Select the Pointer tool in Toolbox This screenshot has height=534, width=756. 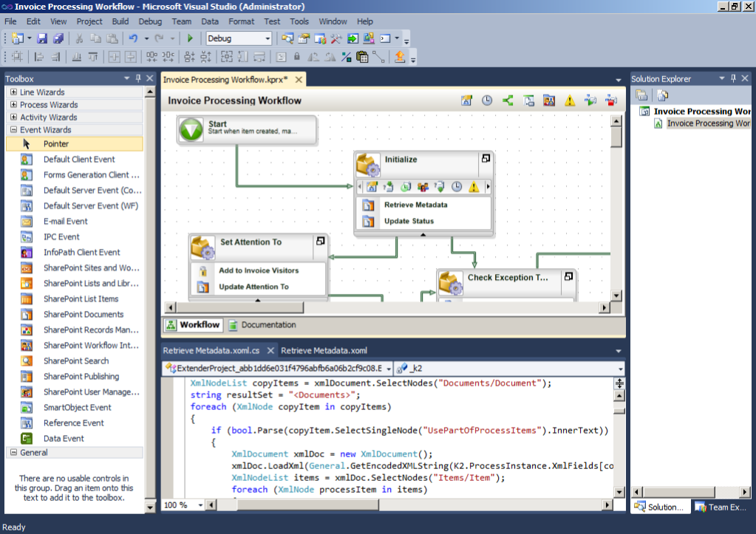(x=75, y=143)
